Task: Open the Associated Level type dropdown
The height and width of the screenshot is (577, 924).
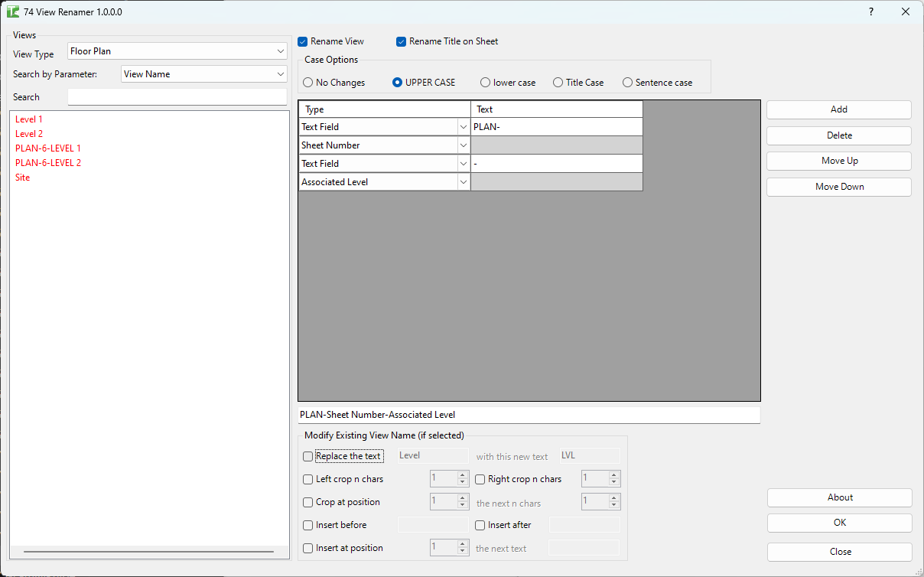Action: pyautogui.click(x=463, y=181)
